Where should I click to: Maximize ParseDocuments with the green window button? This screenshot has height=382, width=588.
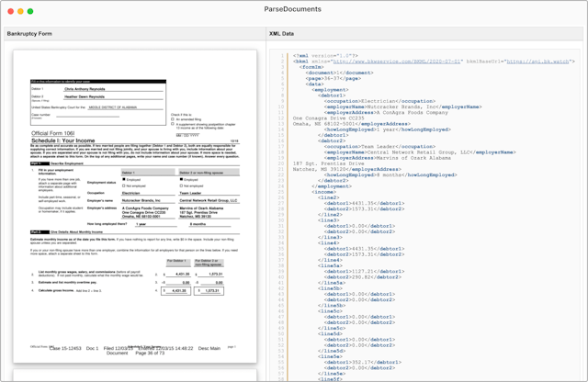coord(30,11)
